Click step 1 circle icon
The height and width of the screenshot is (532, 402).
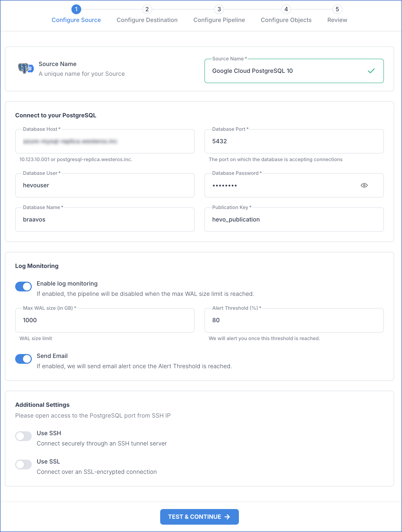point(76,9)
